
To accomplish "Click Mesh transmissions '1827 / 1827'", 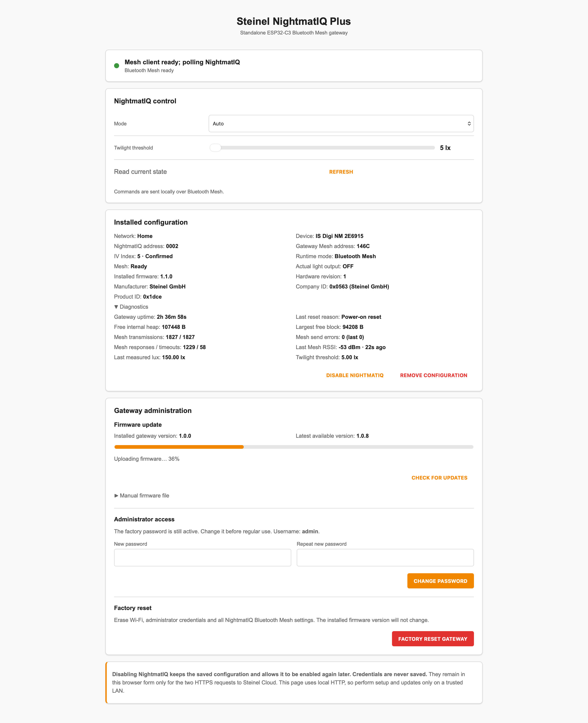I will pos(180,337).
